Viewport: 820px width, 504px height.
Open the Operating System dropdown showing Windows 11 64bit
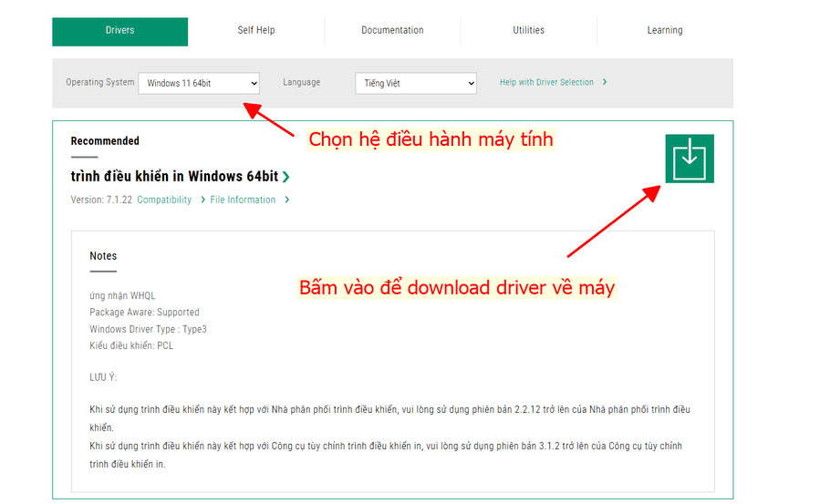click(199, 83)
